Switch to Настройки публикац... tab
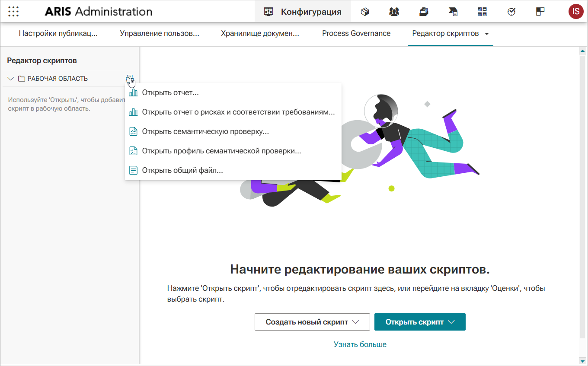588x366 pixels. (x=58, y=33)
